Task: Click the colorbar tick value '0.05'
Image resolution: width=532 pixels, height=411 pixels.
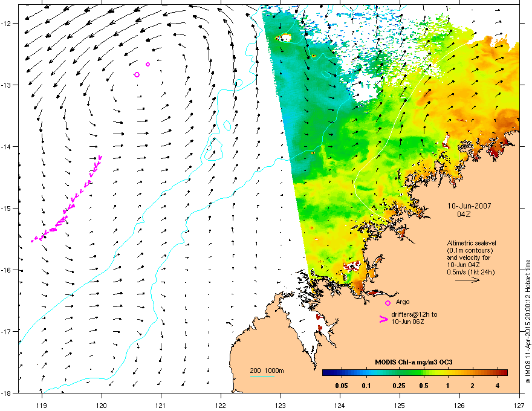Action: (x=342, y=386)
